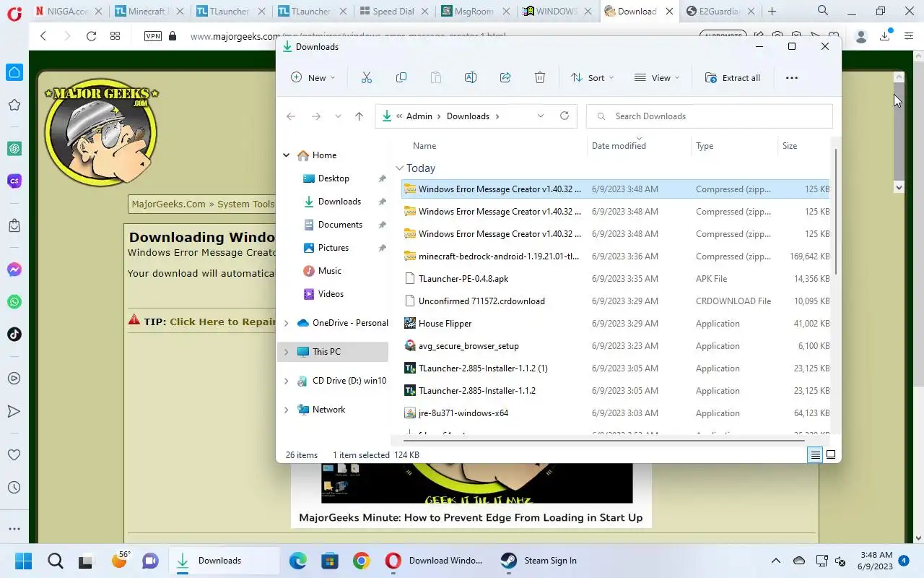Image resolution: width=924 pixels, height=578 pixels.
Task: Expand the Network node
Action: pos(287,410)
